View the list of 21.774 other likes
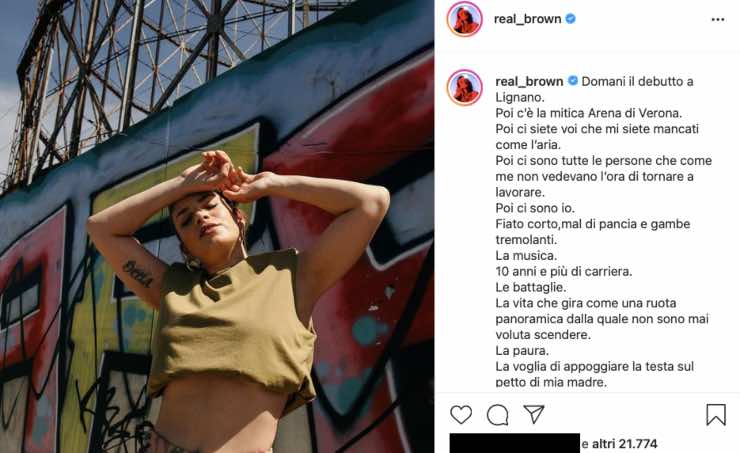740x453 pixels. [620, 444]
